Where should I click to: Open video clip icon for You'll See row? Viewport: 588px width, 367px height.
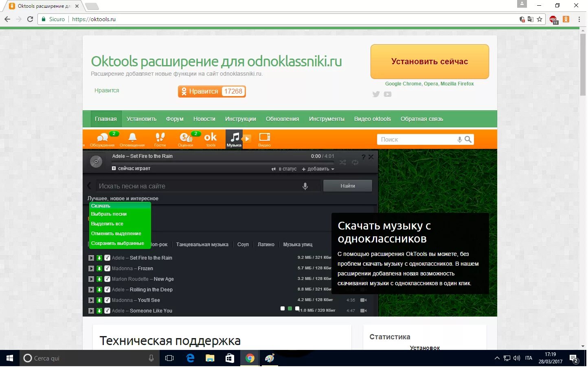tap(364, 301)
